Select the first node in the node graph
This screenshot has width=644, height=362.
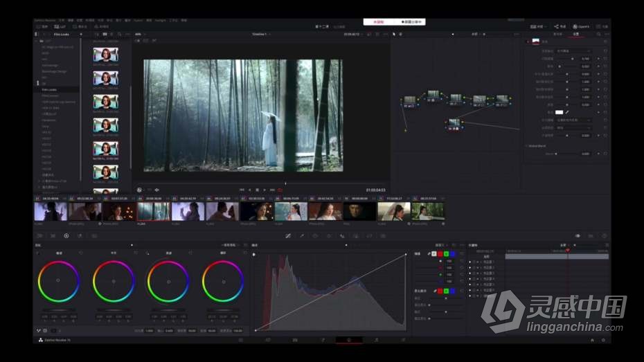point(410,101)
